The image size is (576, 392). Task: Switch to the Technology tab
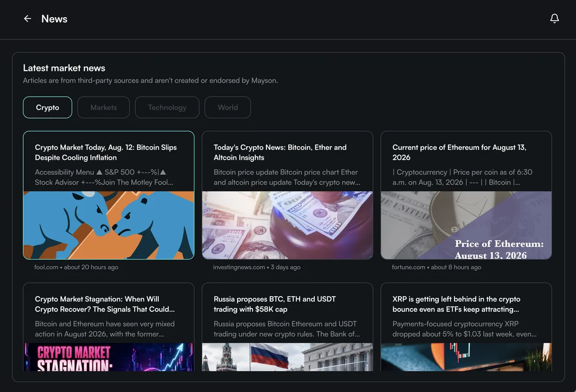click(167, 107)
